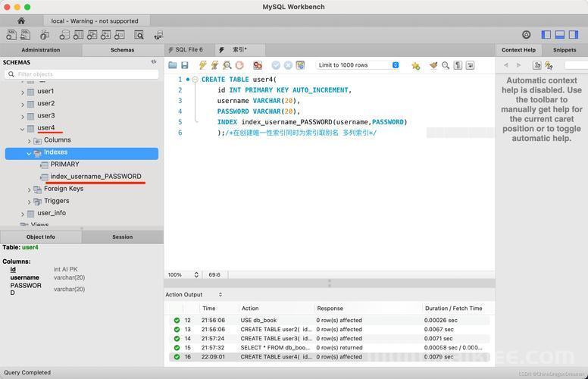The height and width of the screenshot is (379, 588).
Task: Toggle bottom output panel visibility
Action: click(560, 35)
